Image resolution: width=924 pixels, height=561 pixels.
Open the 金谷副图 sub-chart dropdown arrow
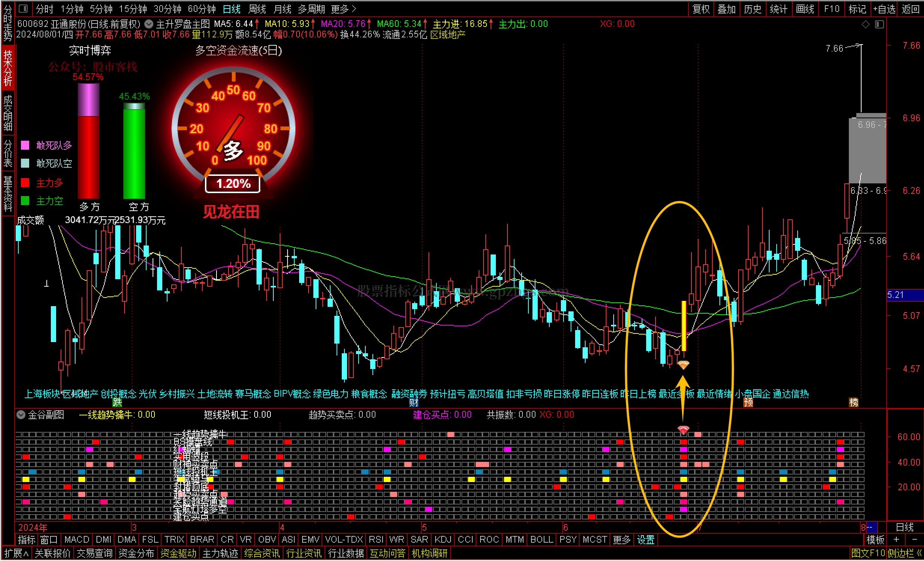21,415
